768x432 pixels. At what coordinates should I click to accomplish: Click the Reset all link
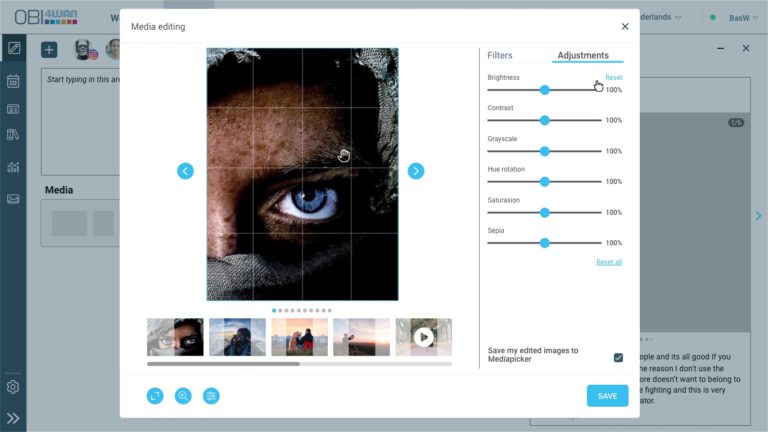[609, 262]
